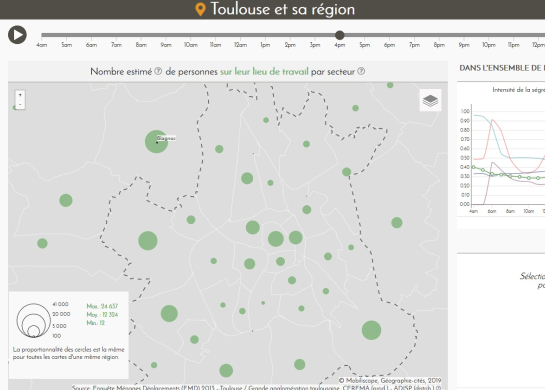Select the Blagnac map label

[x=166, y=138]
